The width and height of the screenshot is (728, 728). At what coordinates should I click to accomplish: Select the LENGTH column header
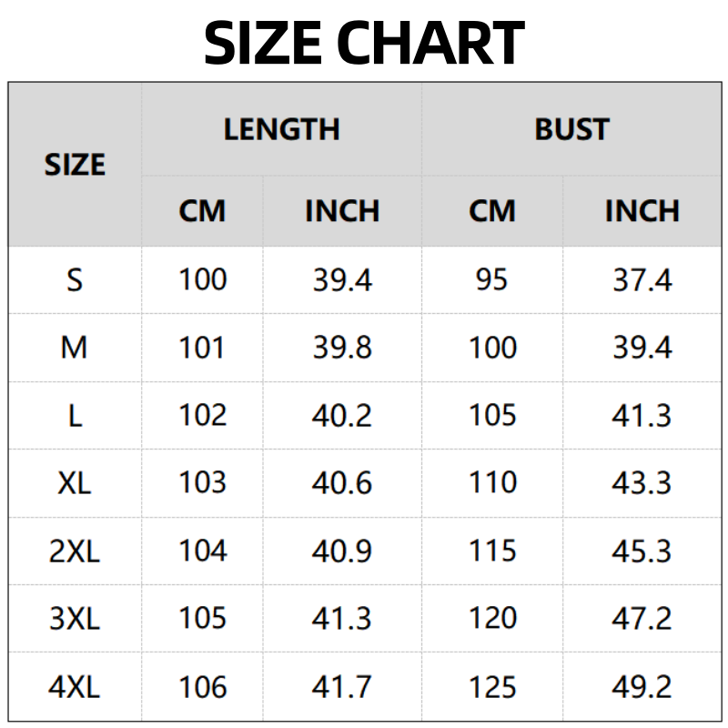(x=281, y=129)
